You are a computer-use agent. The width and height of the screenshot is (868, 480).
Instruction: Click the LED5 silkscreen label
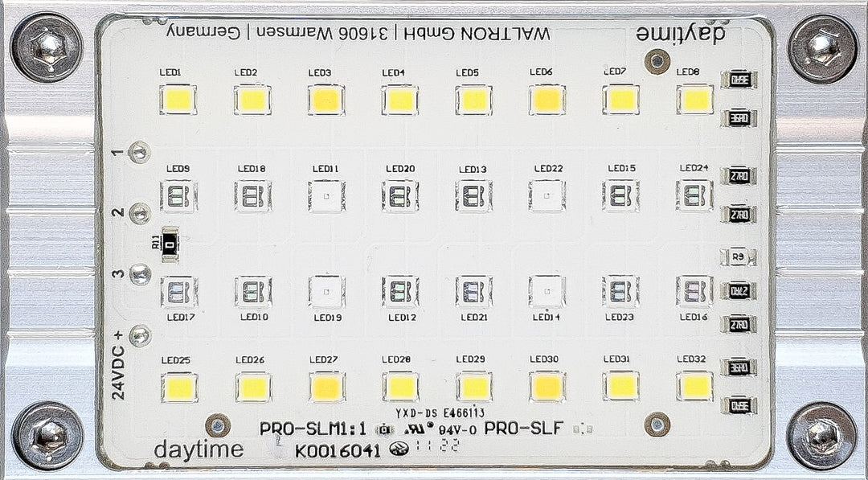467,72
